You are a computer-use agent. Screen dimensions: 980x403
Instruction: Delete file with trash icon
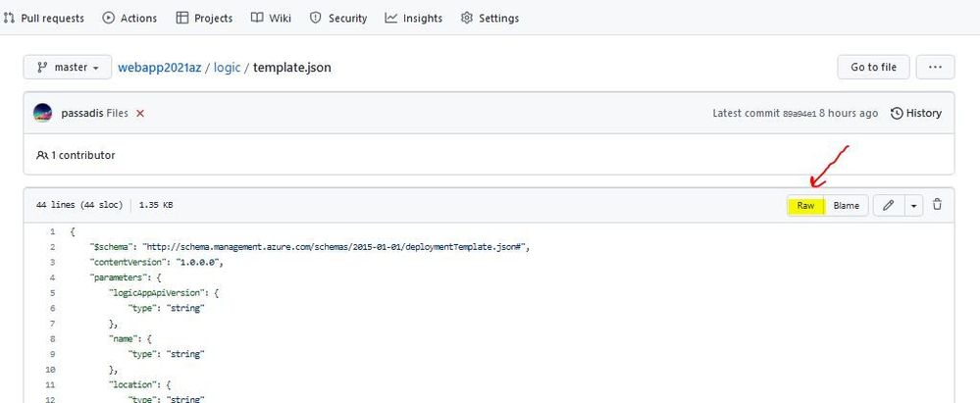pos(937,204)
